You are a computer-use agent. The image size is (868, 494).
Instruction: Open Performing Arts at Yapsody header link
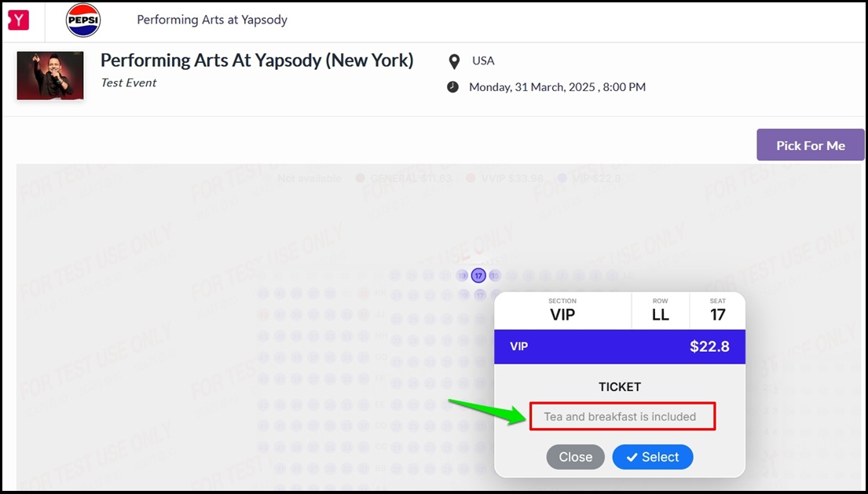(212, 20)
